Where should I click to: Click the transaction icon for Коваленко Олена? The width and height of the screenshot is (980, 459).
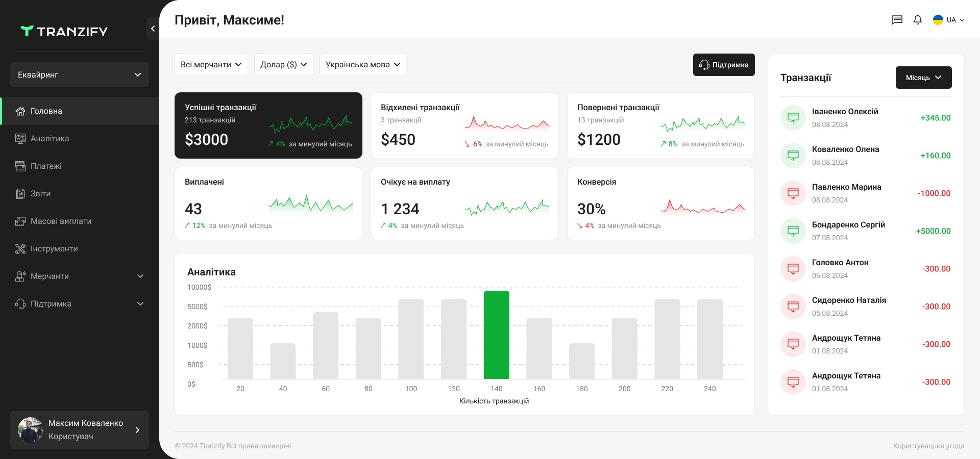[793, 156]
